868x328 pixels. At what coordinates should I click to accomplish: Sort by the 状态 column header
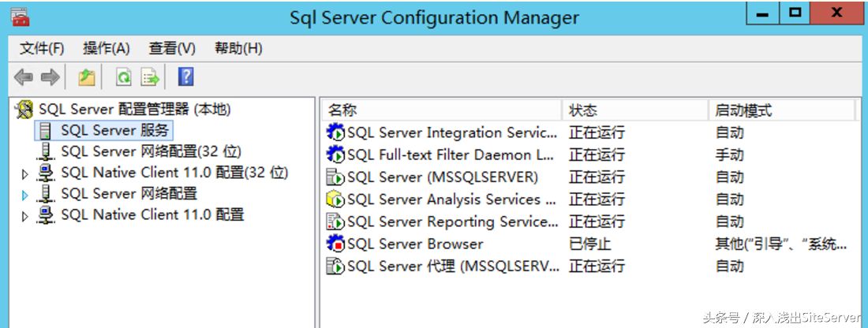pyautogui.click(x=635, y=110)
